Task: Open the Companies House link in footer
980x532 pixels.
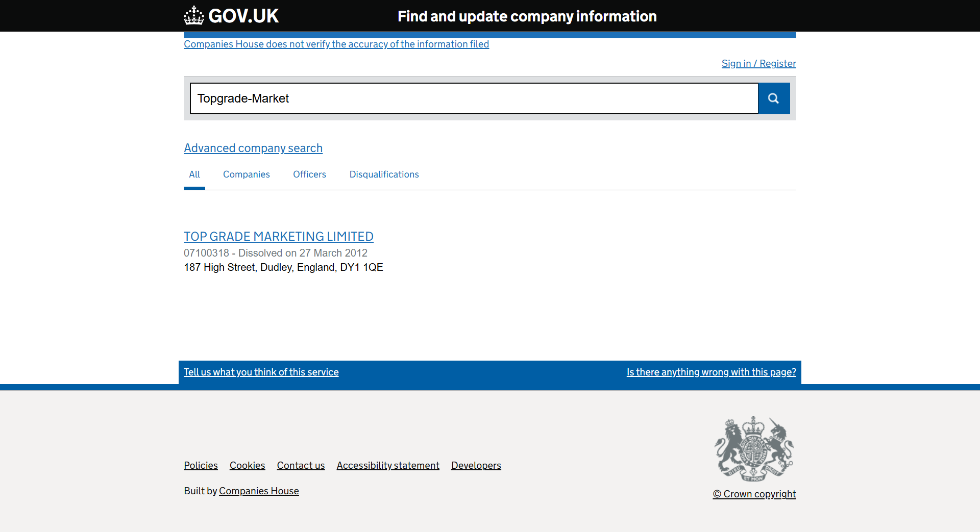Action: point(259,491)
